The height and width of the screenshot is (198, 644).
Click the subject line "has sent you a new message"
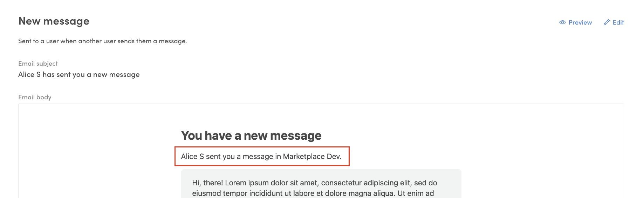[x=91, y=74]
